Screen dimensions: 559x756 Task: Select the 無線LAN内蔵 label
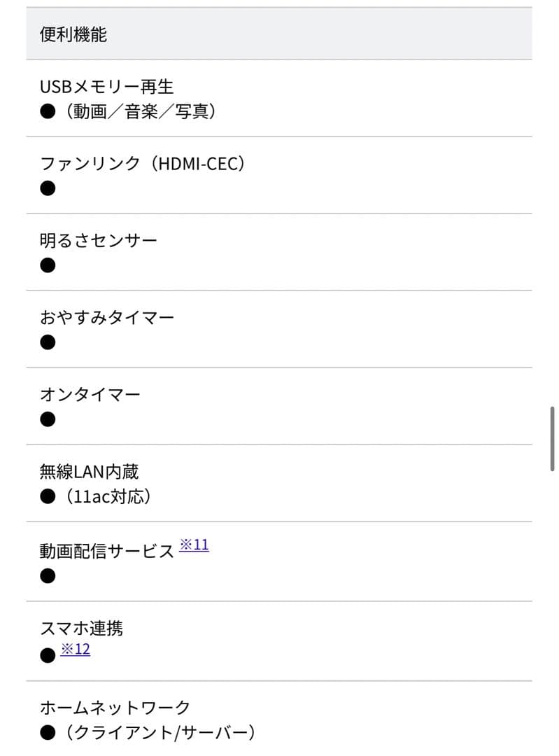click(x=90, y=472)
